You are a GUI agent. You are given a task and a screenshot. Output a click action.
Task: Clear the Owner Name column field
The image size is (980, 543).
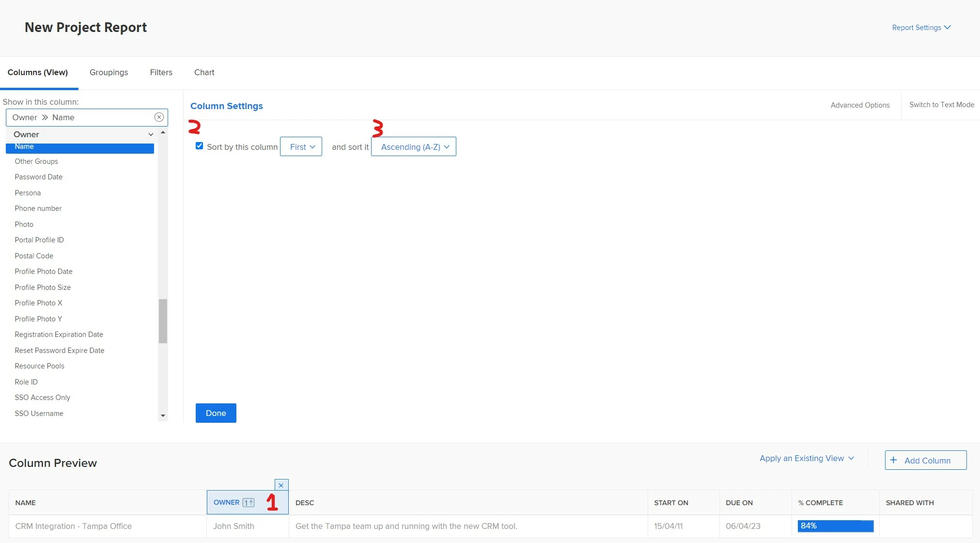point(159,117)
